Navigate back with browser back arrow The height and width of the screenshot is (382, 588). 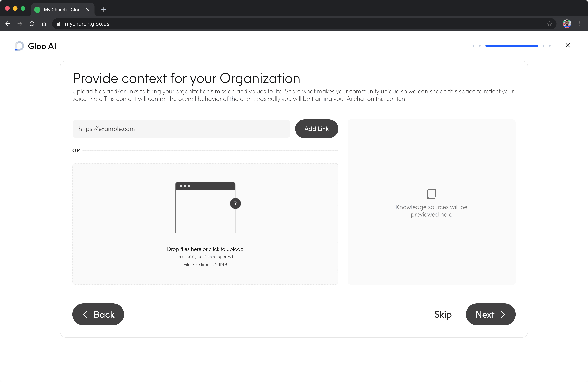[x=8, y=24]
